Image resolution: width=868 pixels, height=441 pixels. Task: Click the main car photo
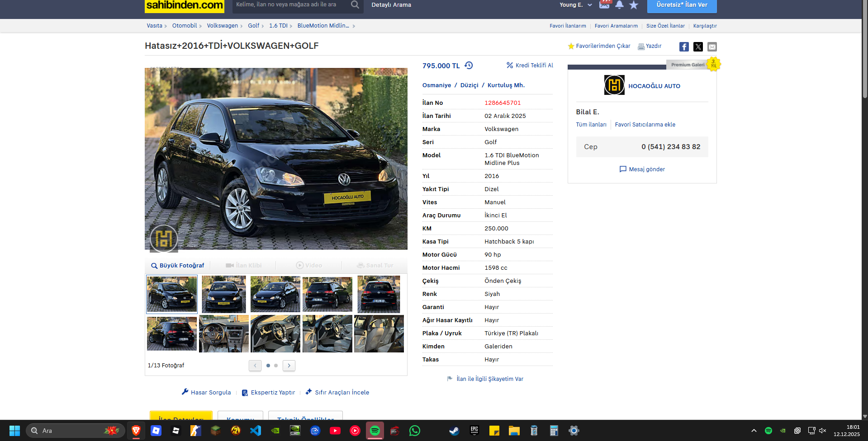[x=276, y=159]
